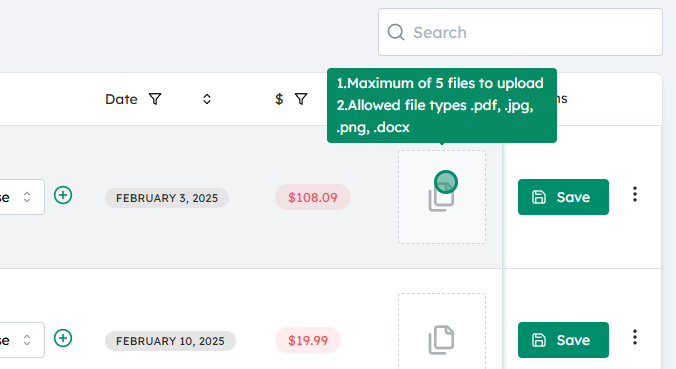Screen dimensions: 676x369
Task: Click the Date column header
Action: click(121, 99)
